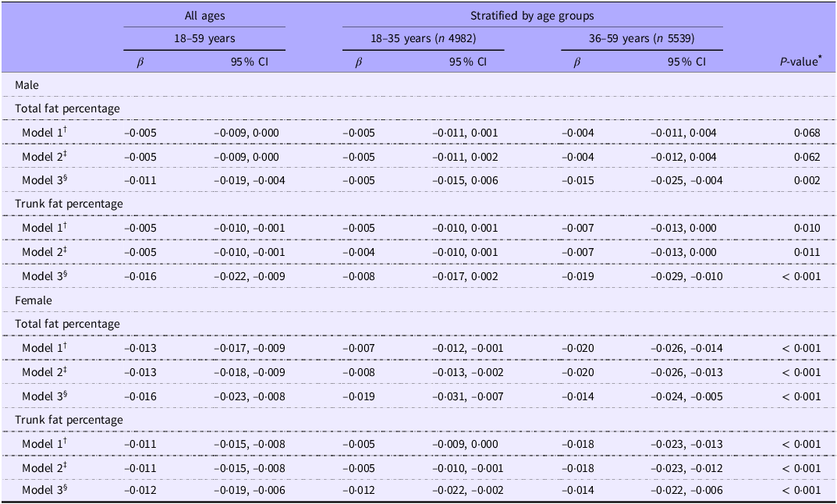This screenshot has height=504, width=837.
Task: Select 'Total fat percentage' under Male
Action: click(67, 108)
